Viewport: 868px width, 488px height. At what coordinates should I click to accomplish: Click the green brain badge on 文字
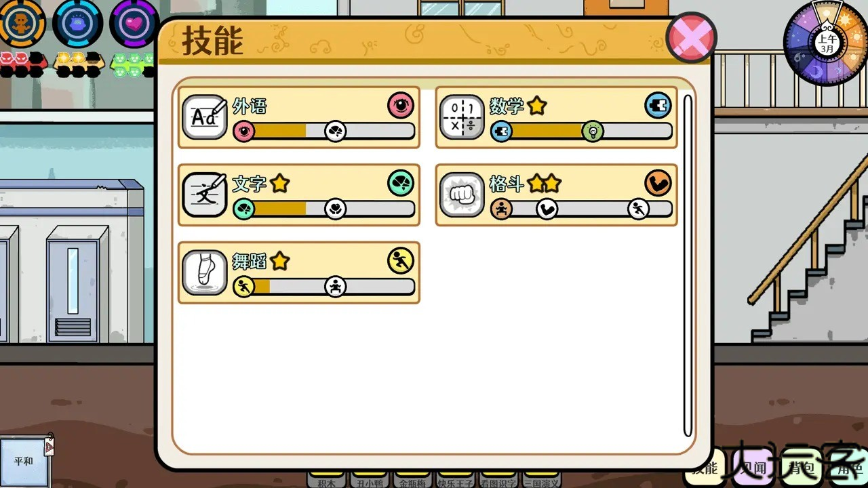[x=401, y=183]
